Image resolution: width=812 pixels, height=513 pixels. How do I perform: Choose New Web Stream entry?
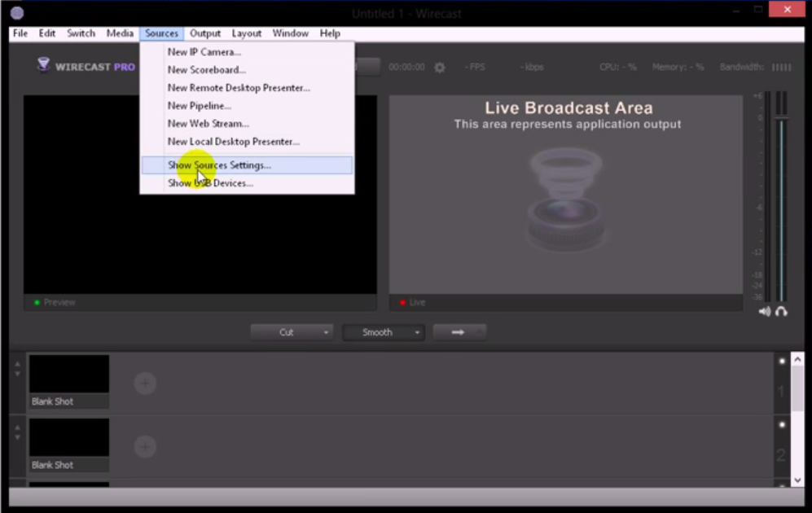pos(247,124)
